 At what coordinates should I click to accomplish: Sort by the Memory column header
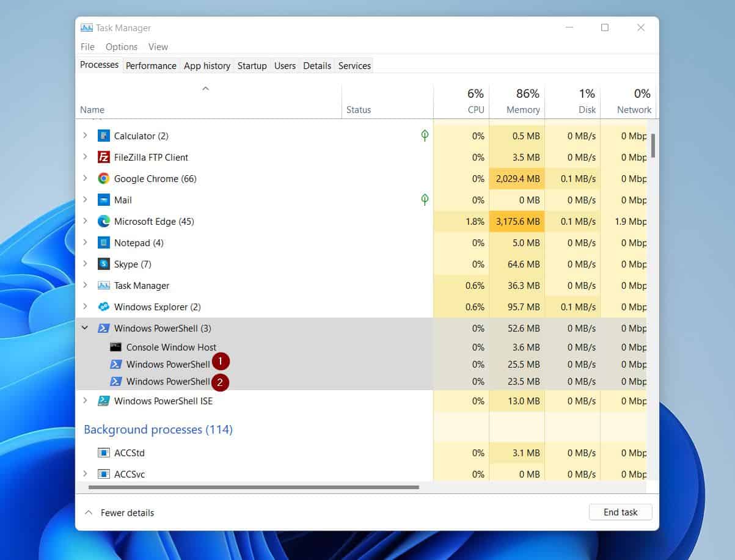(x=517, y=102)
